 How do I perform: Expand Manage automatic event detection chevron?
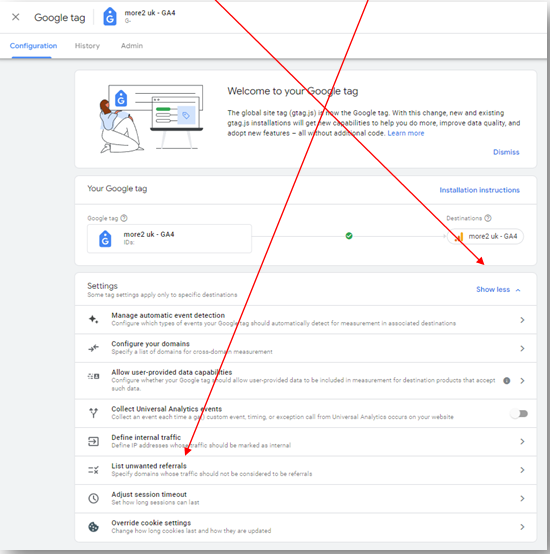(x=522, y=320)
